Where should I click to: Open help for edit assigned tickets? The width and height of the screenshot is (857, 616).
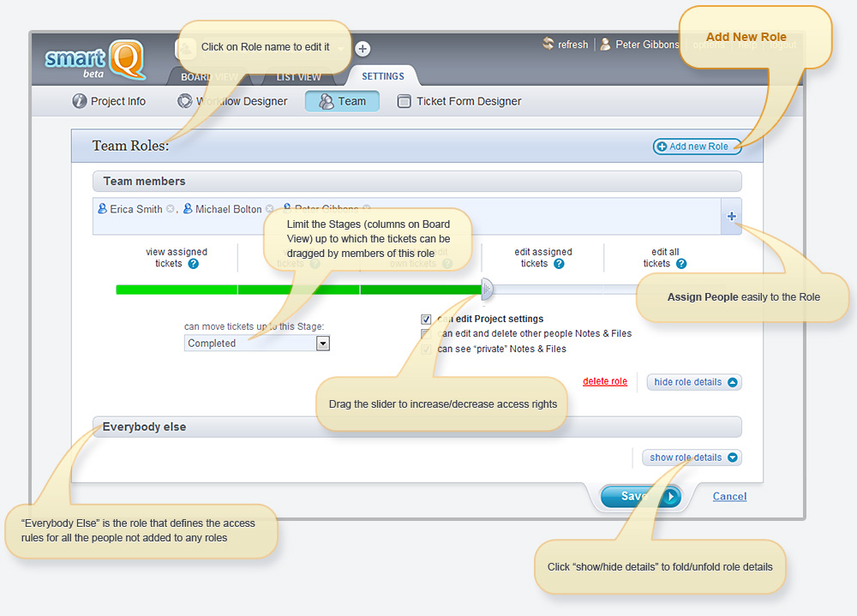[559, 264]
